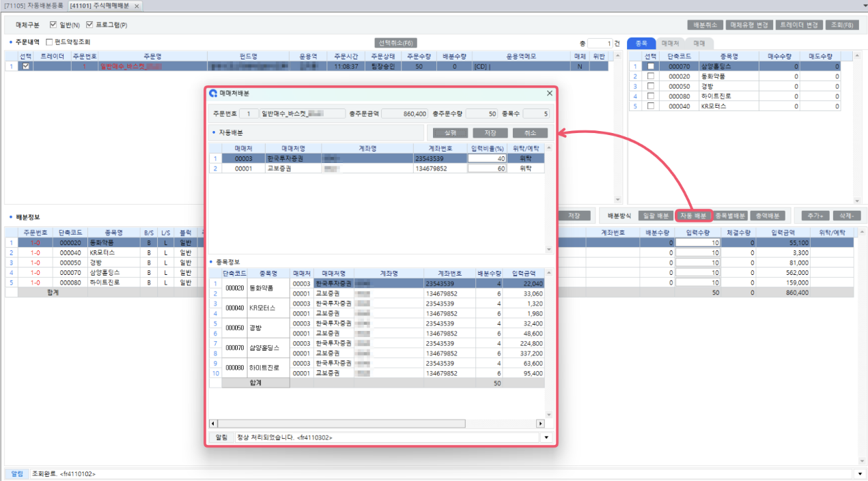This screenshot has height=481, width=868.
Task: Close the [41101] 주식매매배분 tab with its X
Action: coord(137,5)
